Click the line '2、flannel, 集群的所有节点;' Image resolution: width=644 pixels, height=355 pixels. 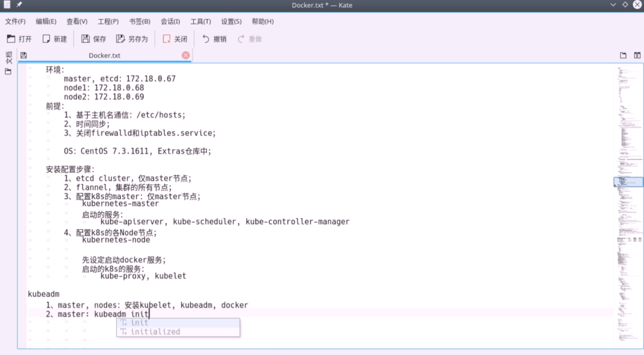(118, 188)
